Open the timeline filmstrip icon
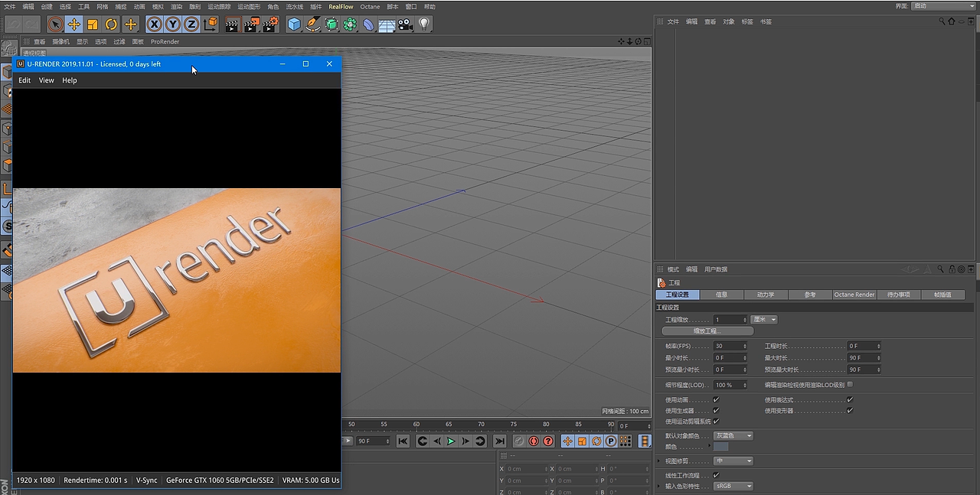 tap(645, 441)
